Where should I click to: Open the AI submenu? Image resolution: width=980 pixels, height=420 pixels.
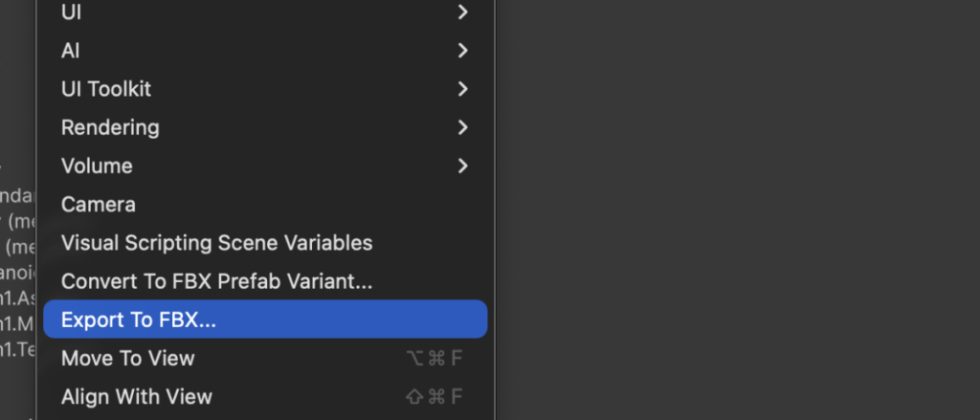(x=71, y=51)
